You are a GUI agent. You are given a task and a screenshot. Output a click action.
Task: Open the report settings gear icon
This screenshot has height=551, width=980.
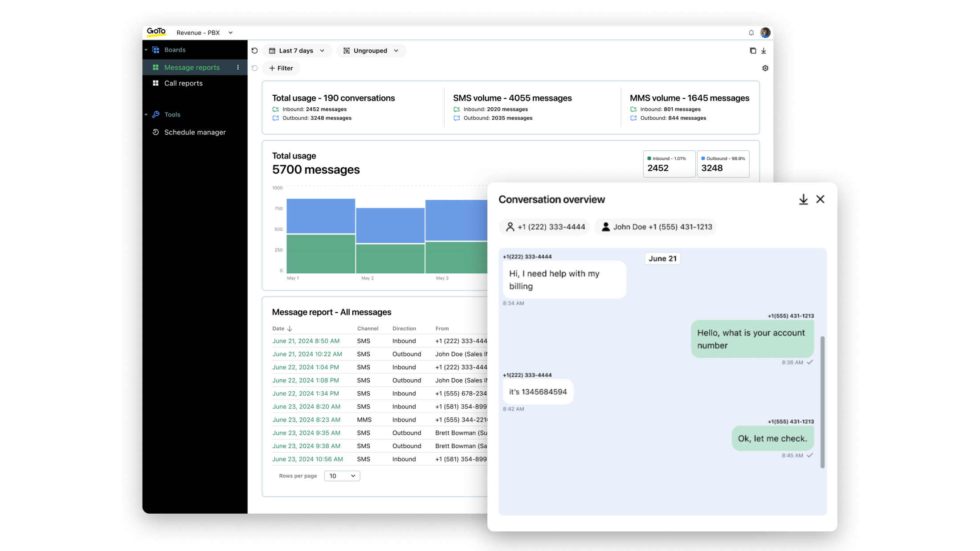(x=765, y=68)
